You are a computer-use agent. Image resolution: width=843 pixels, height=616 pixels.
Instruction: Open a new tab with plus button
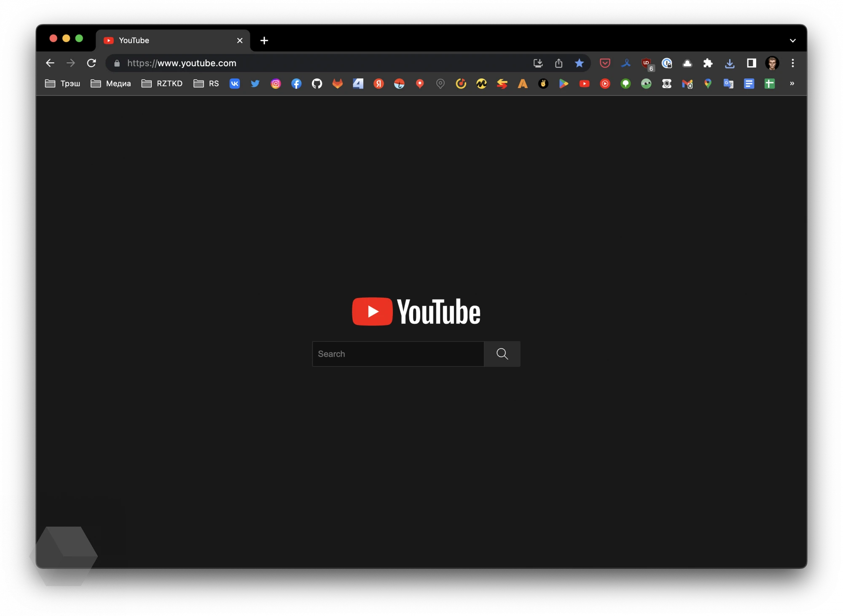264,40
